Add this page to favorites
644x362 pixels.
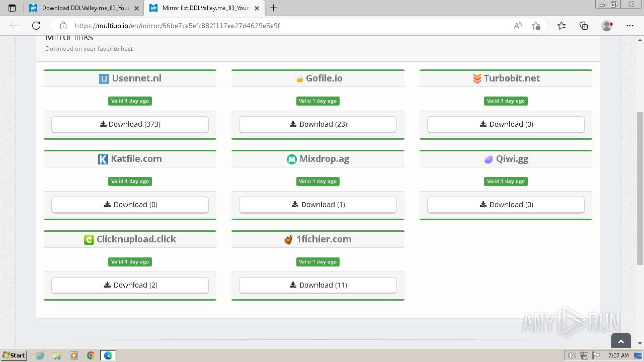click(536, 26)
